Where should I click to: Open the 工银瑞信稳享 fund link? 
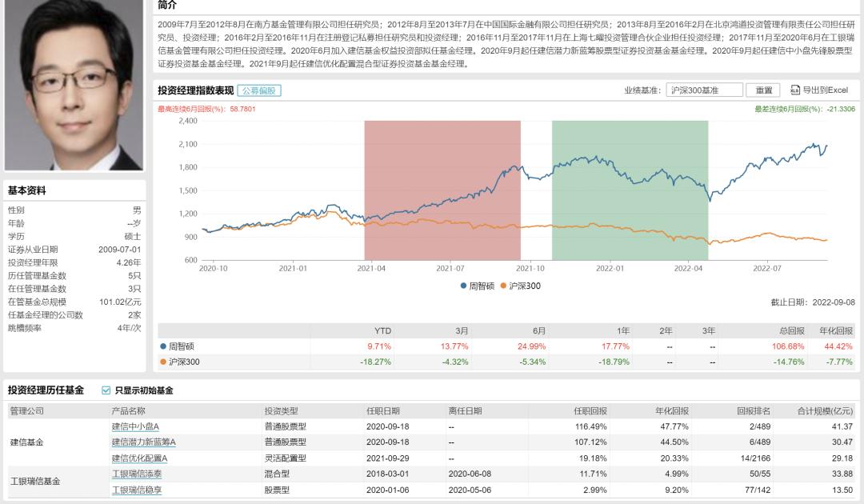(136, 490)
